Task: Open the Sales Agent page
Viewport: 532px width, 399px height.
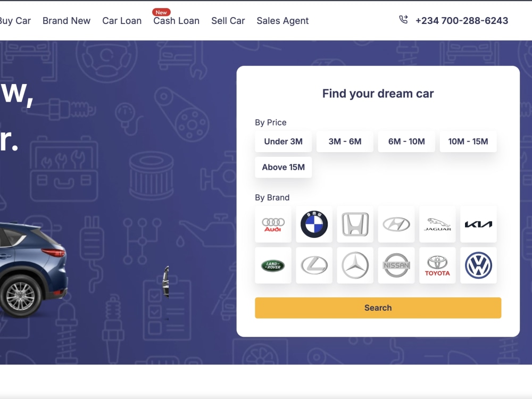Action: [x=282, y=21]
